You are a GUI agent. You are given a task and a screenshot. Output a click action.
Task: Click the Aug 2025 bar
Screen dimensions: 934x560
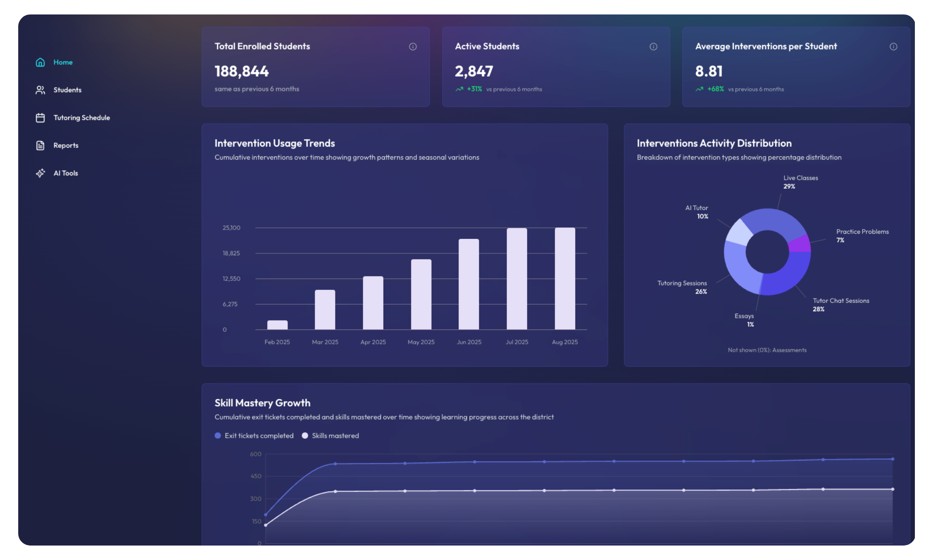(565, 279)
